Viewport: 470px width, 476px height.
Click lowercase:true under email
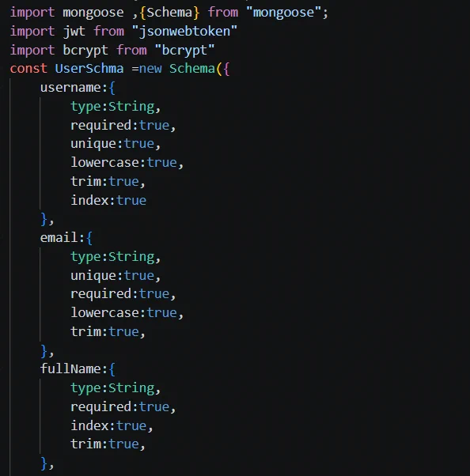[123, 313]
